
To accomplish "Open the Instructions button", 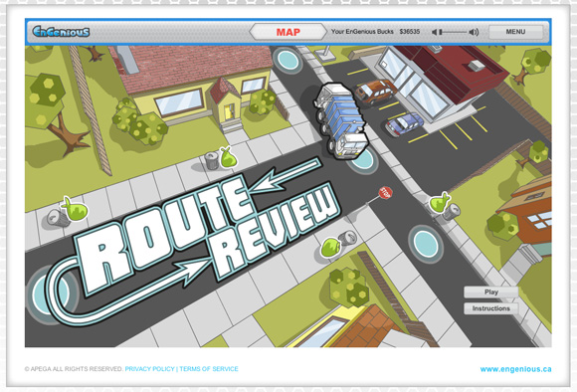I will click(491, 308).
